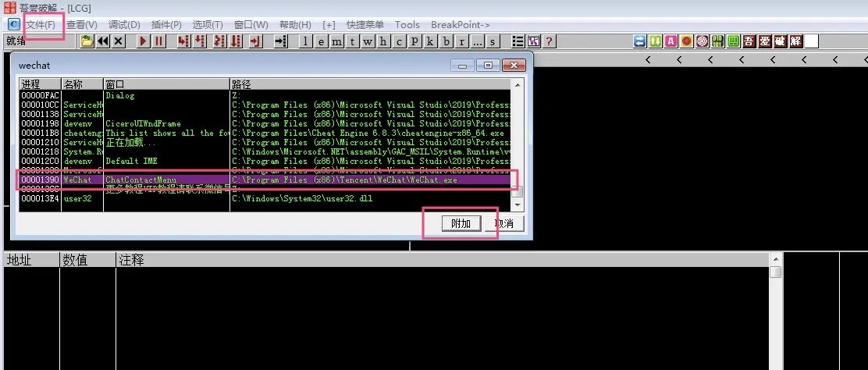Open Handles with the 'h' button

pyautogui.click(x=383, y=41)
